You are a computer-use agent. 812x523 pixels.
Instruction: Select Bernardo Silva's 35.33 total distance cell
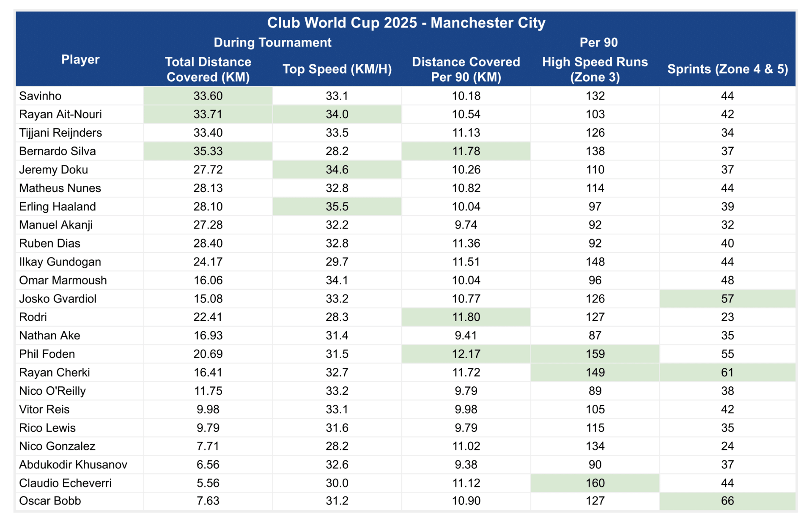208,151
